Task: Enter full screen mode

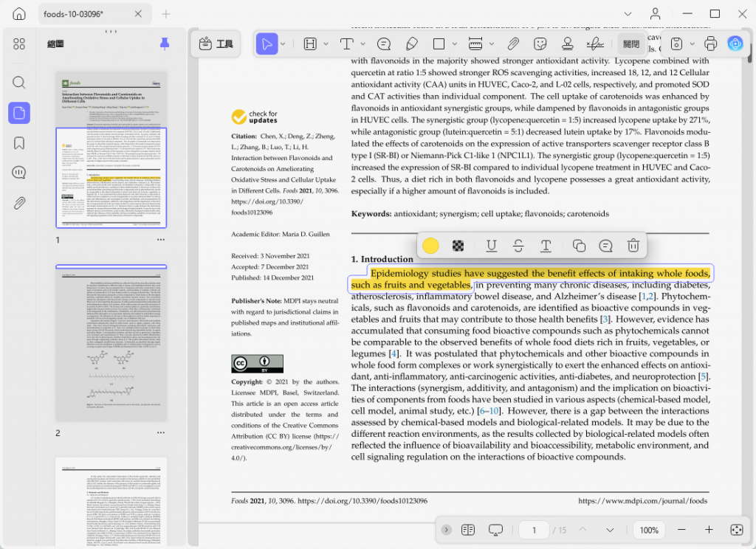Action: pyautogui.click(x=736, y=530)
